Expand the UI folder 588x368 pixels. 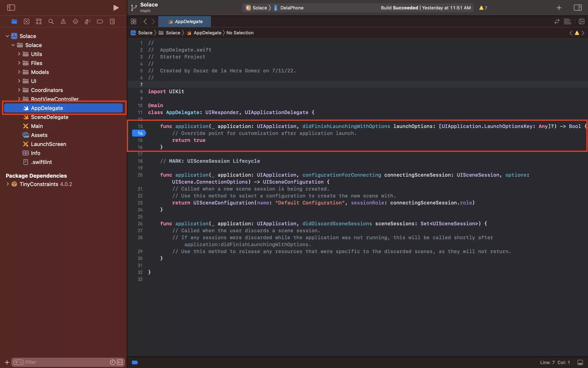pos(19,81)
